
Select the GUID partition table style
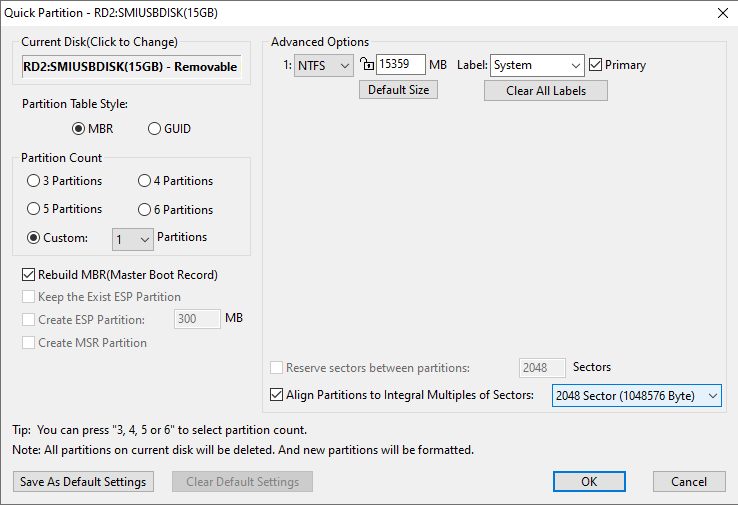[x=154, y=129]
